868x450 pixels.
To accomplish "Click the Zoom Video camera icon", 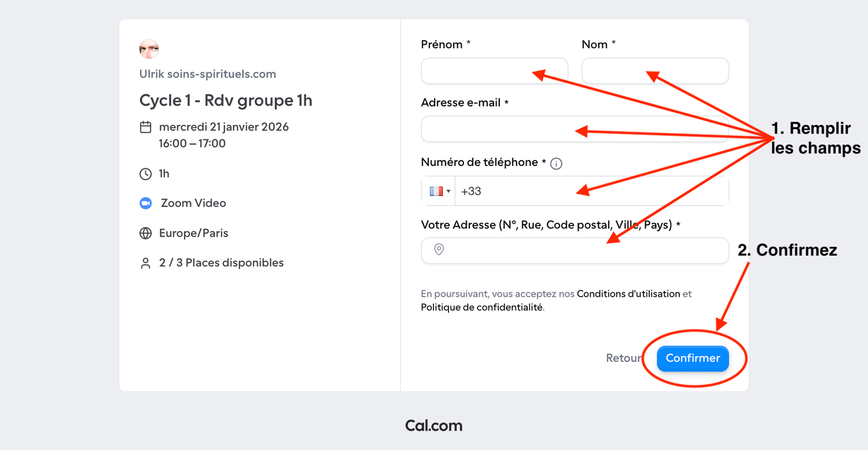I will (x=145, y=203).
